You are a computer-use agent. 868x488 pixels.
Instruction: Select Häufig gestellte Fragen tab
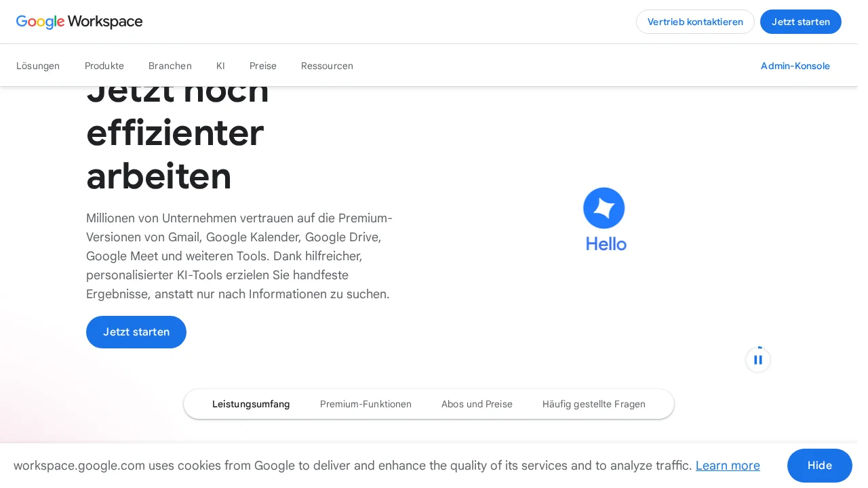[x=594, y=404]
